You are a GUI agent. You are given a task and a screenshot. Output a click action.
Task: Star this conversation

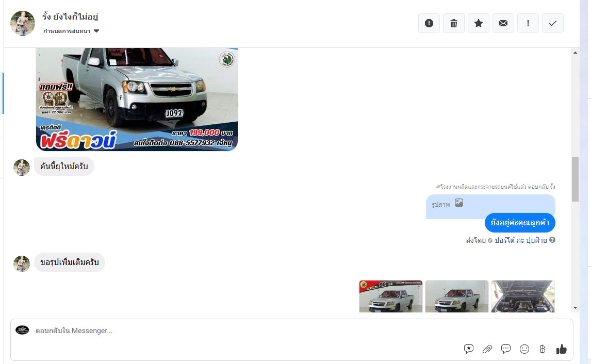pyautogui.click(x=478, y=23)
